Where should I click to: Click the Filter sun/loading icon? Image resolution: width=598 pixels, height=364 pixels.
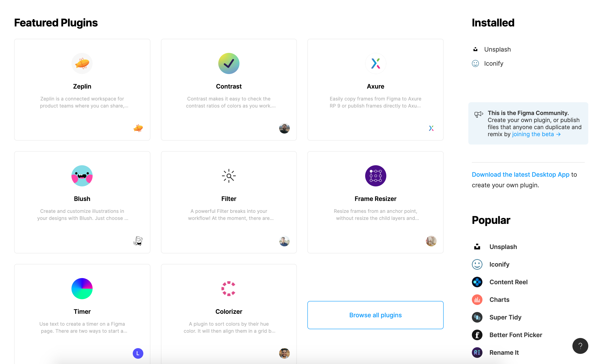[228, 176]
